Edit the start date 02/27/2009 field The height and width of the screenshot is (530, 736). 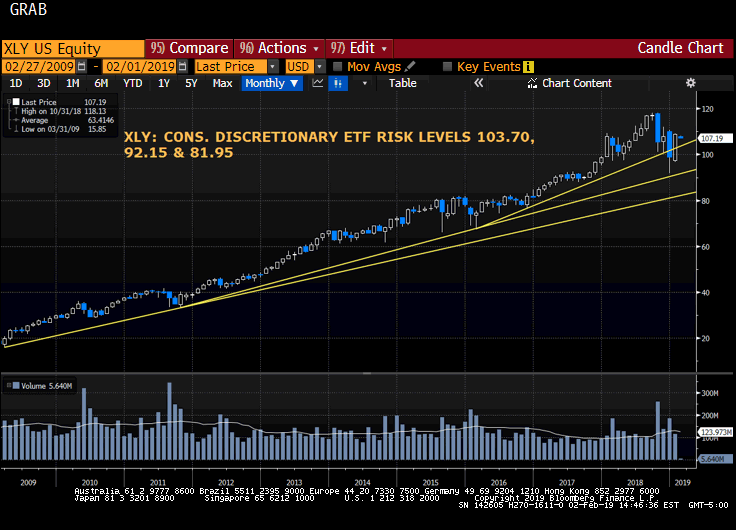[39, 67]
